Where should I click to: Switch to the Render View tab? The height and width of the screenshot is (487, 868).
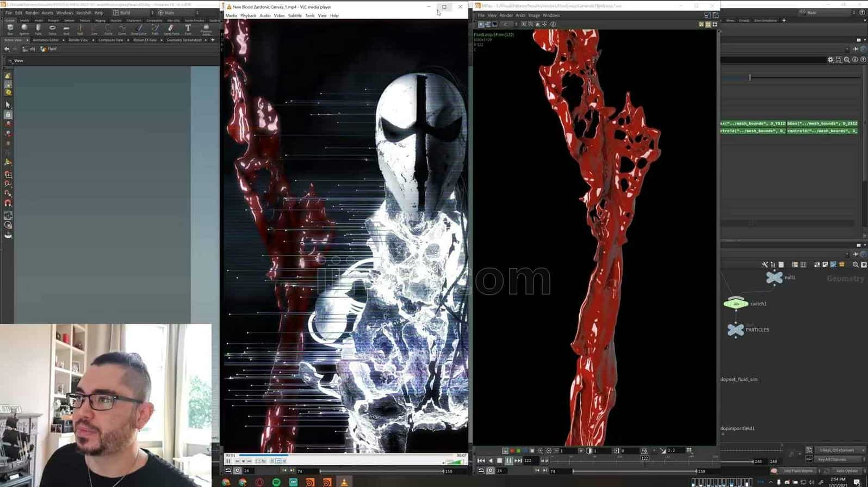78,40
